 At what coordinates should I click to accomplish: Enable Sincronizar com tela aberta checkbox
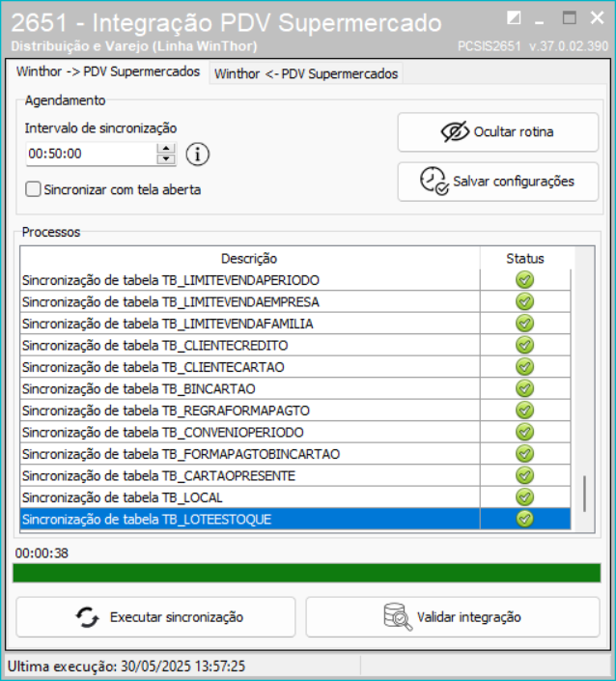33,189
